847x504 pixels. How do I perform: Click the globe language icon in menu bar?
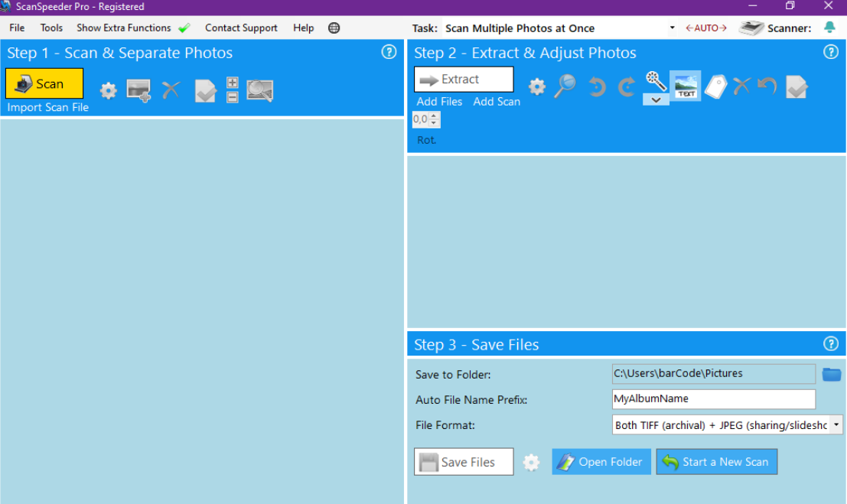click(x=334, y=28)
